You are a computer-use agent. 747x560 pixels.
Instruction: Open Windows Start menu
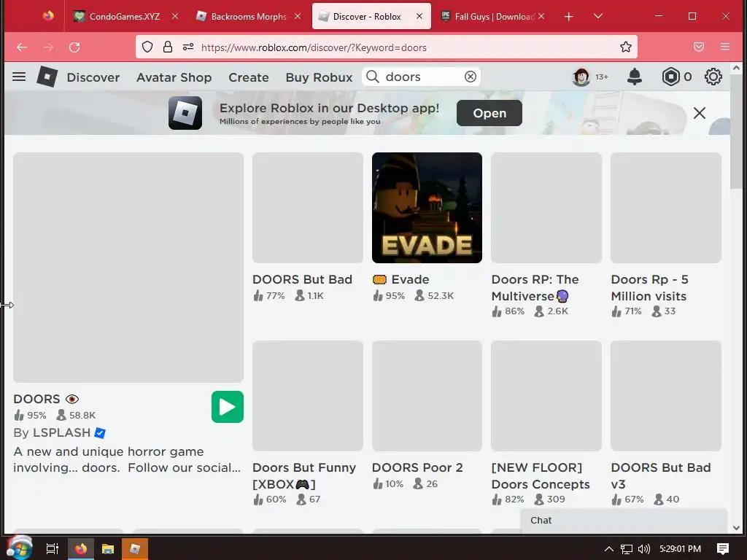(x=19, y=548)
